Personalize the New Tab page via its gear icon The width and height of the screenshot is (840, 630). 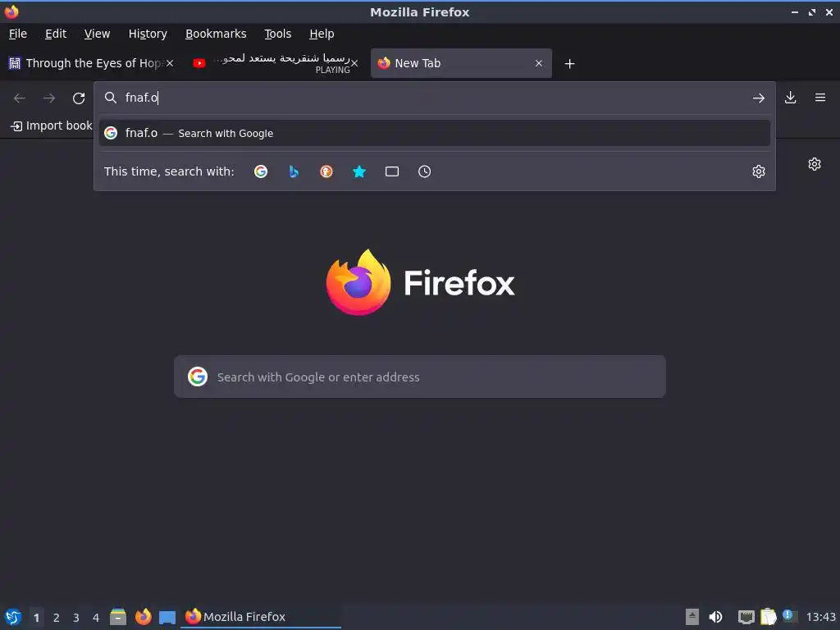[815, 164]
